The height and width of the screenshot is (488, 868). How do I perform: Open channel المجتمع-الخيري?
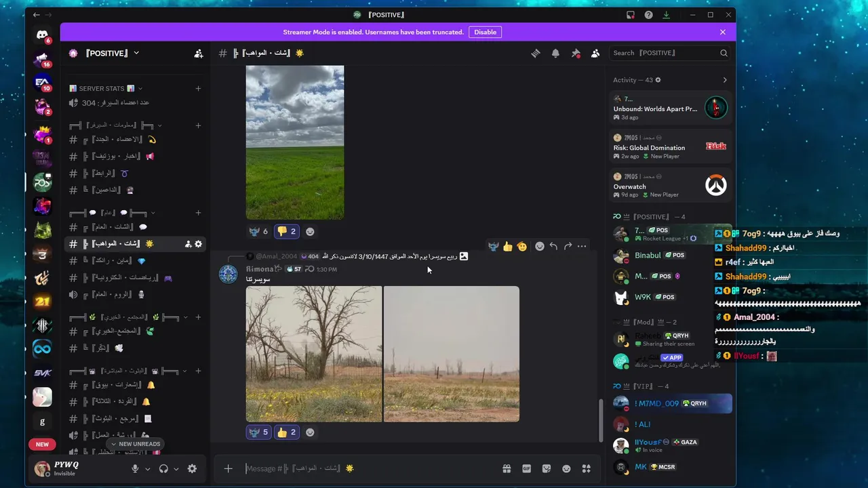(x=134, y=331)
